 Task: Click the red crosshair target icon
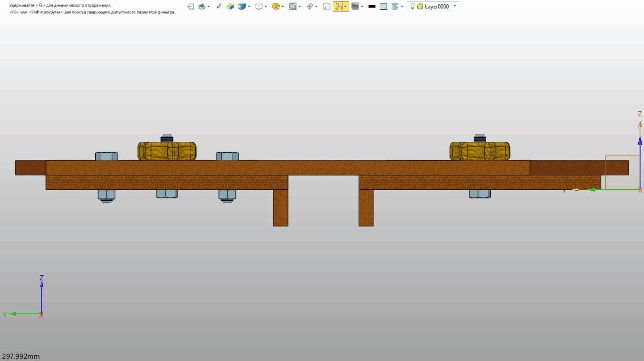(309, 7)
